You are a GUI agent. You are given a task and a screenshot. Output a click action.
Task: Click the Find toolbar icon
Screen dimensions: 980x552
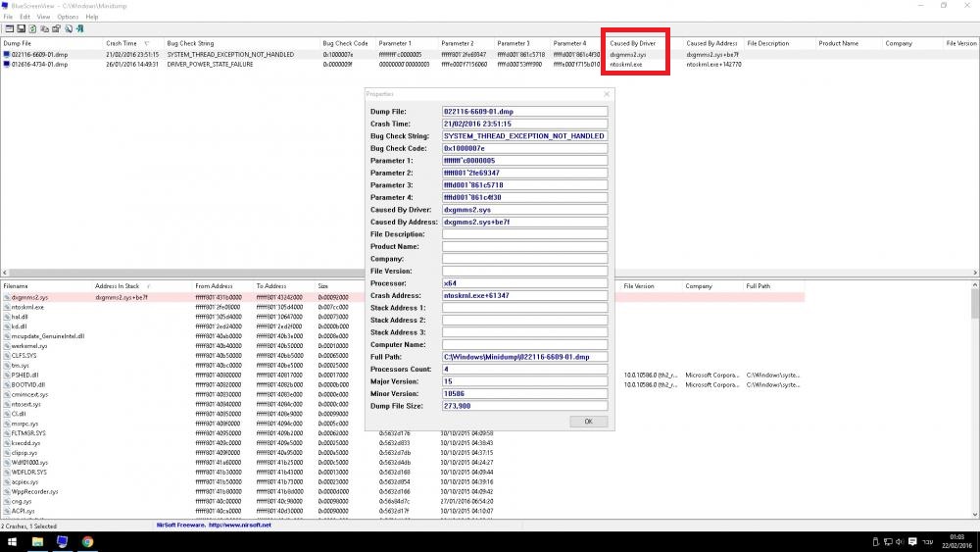pyautogui.click(x=69, y=28)
